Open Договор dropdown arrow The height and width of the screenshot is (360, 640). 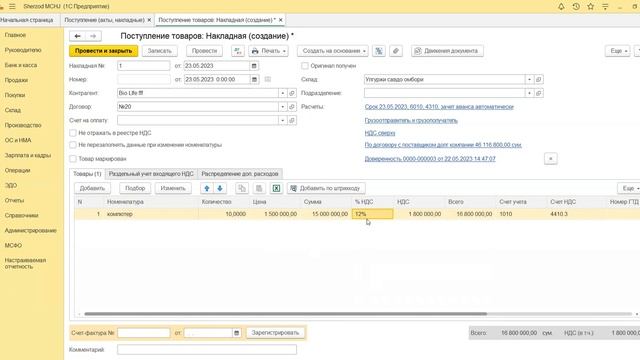(x=282, y=107)
